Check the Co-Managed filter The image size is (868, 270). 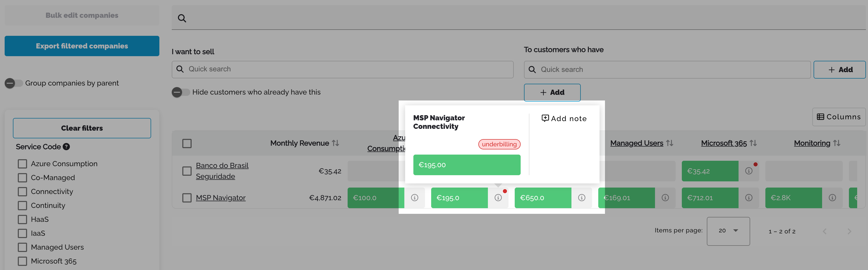click(22, 178)
